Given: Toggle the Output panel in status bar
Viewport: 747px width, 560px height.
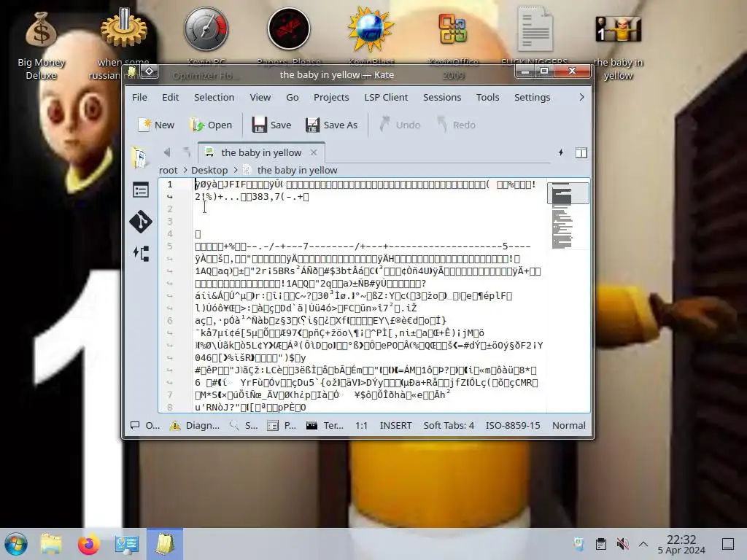Looking at the screenshot, I should [x=145, y=425].
